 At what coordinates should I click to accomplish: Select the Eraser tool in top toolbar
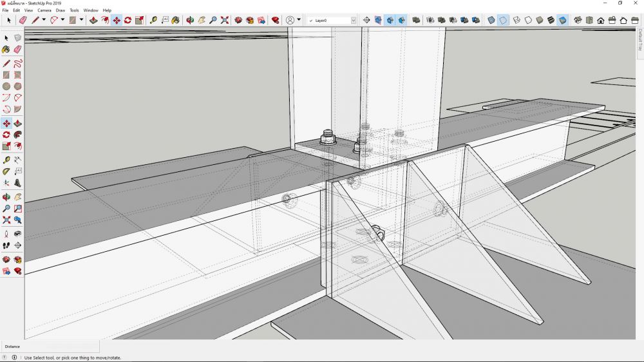tap(23, 21)
